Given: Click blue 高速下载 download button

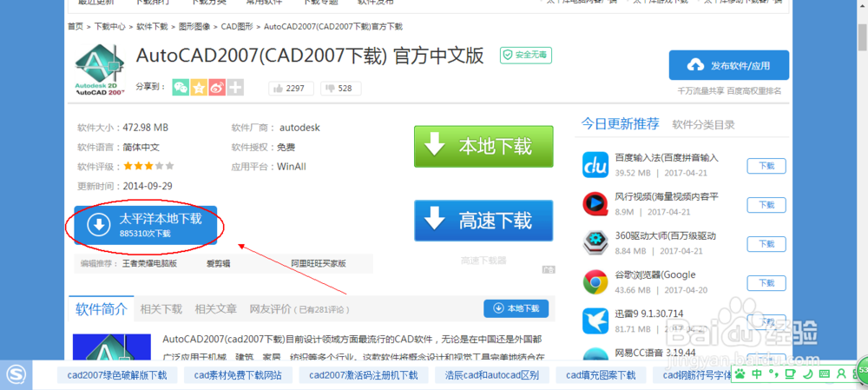Looking at the screenshot, I should click(483, 221).
